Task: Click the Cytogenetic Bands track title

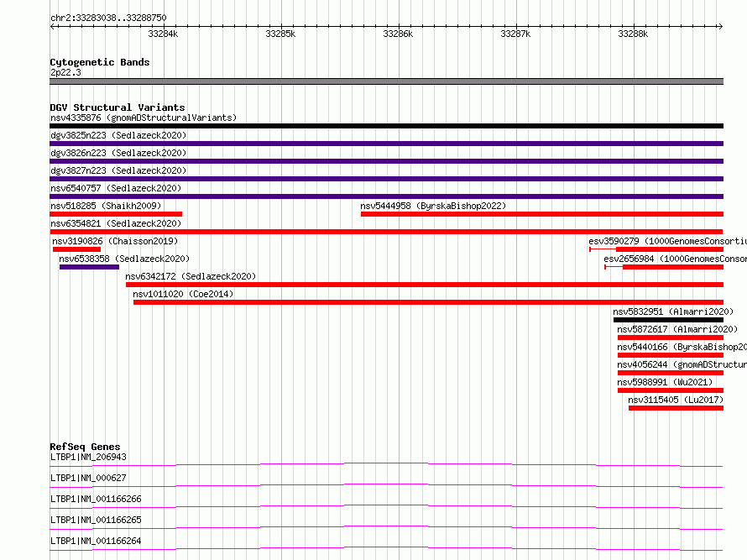Action: point(100,62)
